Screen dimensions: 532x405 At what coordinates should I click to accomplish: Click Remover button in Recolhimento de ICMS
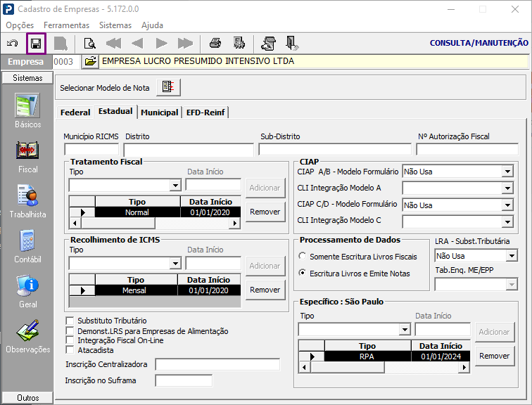[x=265, y=290]
